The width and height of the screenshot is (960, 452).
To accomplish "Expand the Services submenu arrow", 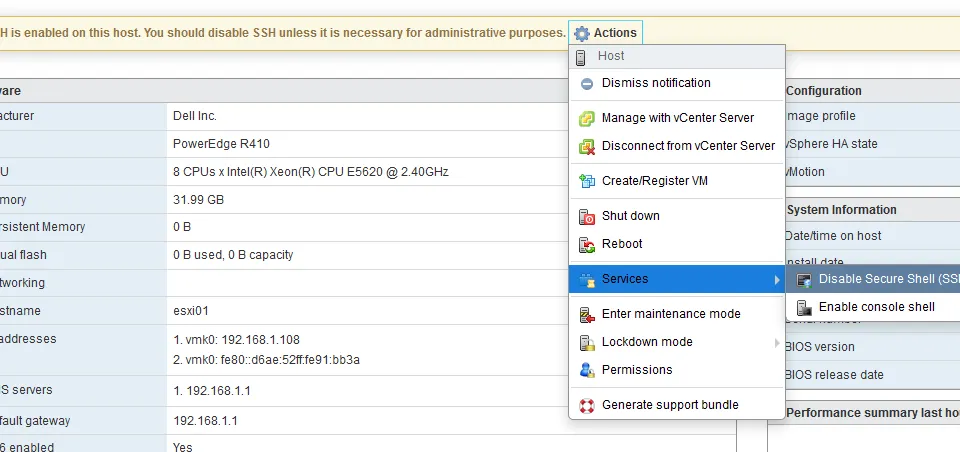I will coord(777,279).
